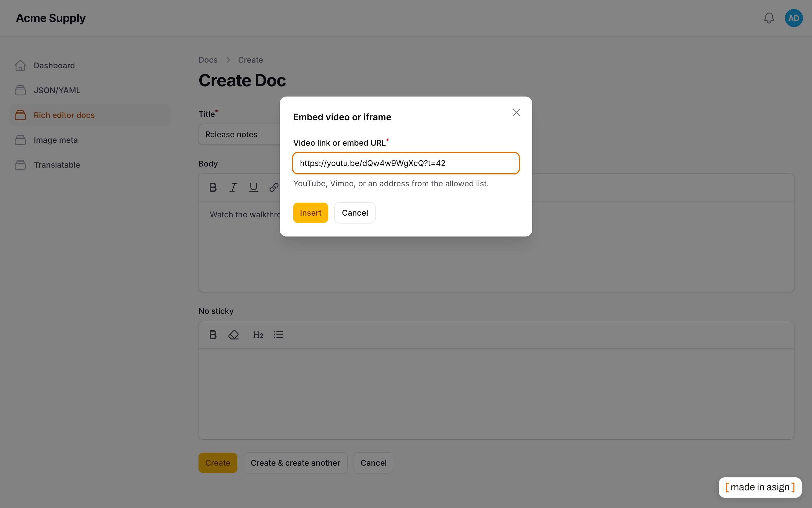This screenshot has height=508, width=812.
Task: Click the Create button
Action: click(218, 463)
